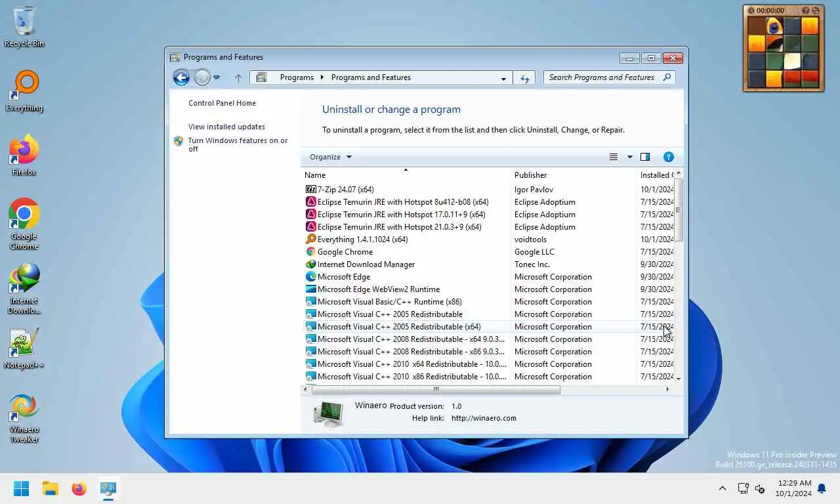Click the scroll down arrow of list
Screen dimensions: 840x504
pyautogui.click(x=678, y=379)
